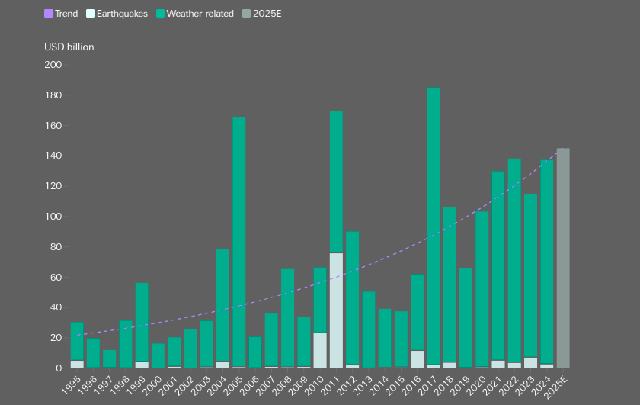Click the 2011 earthquakes bar segment
Image resolution: width=640 pixels, height=405 pixels.
click(336, 310)
